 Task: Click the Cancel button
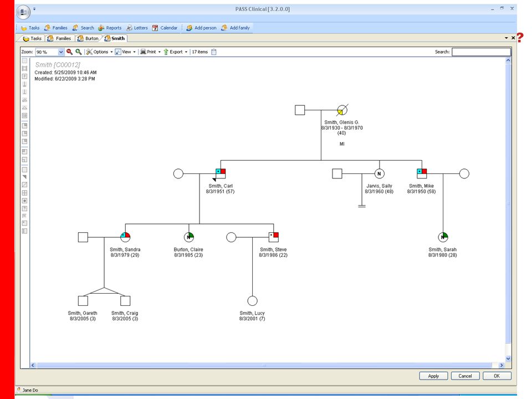tap(465, 376)
